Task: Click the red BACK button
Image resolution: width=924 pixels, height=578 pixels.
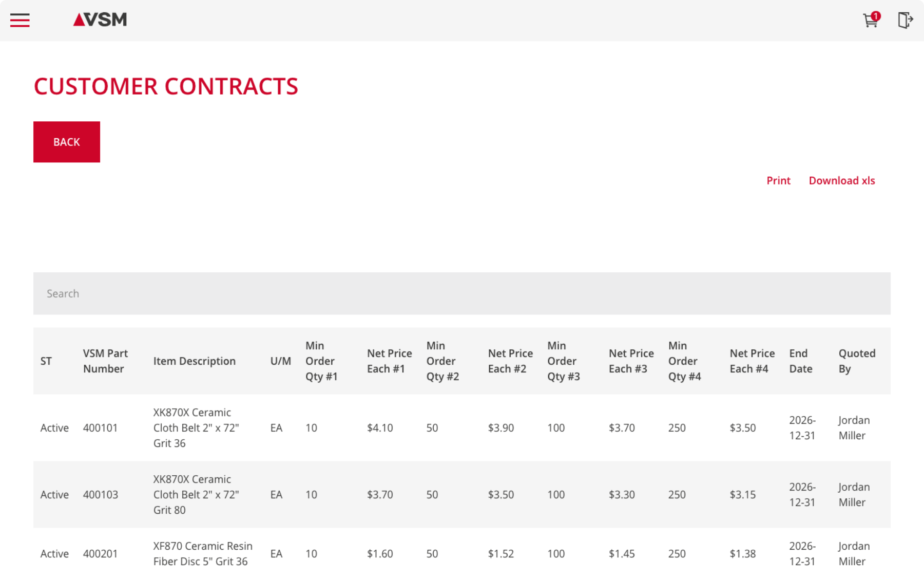Action: (67, 142)
